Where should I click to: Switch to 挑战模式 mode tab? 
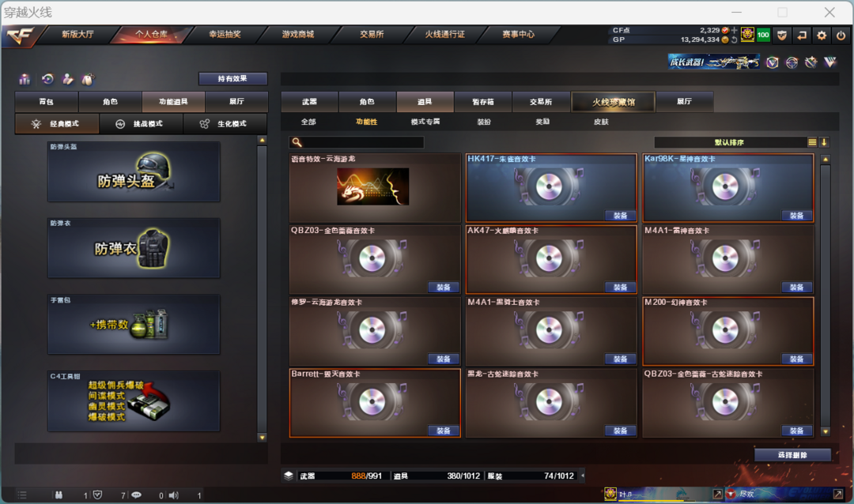pyautogui.click(x=141, y=124)
